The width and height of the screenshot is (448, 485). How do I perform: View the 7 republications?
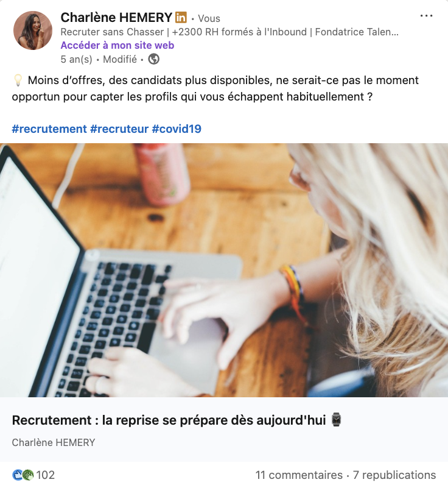tap(394, 475)
